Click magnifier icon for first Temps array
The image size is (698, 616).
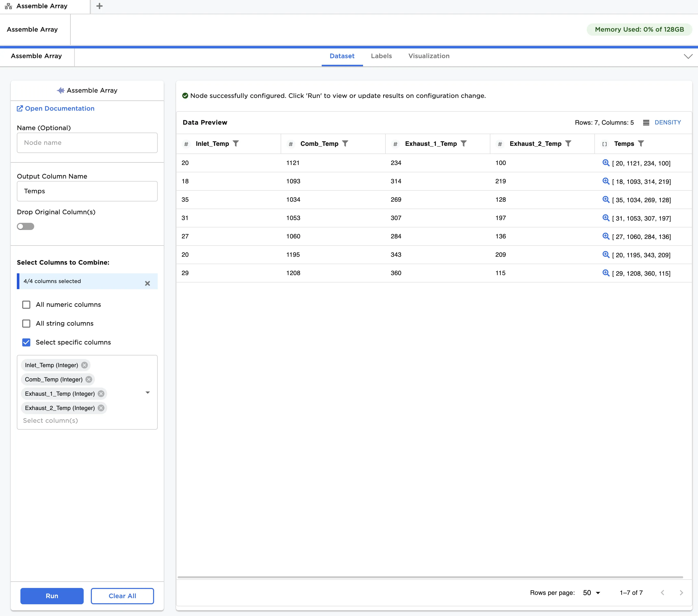click(606, 163)
